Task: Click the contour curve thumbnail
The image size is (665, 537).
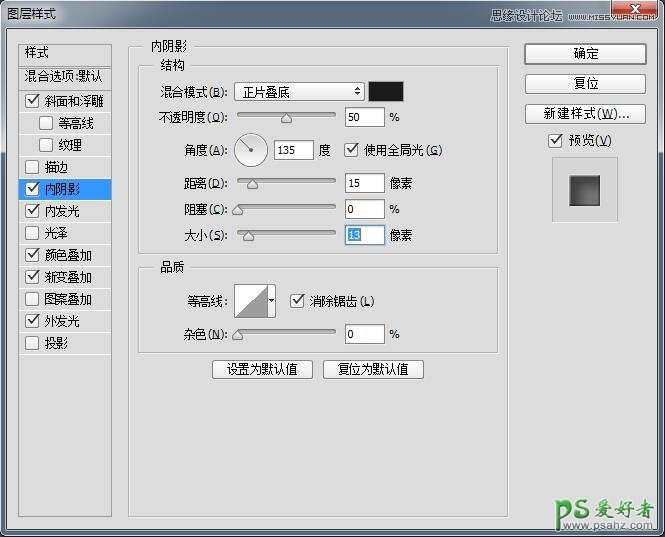Action: [250, 301]
